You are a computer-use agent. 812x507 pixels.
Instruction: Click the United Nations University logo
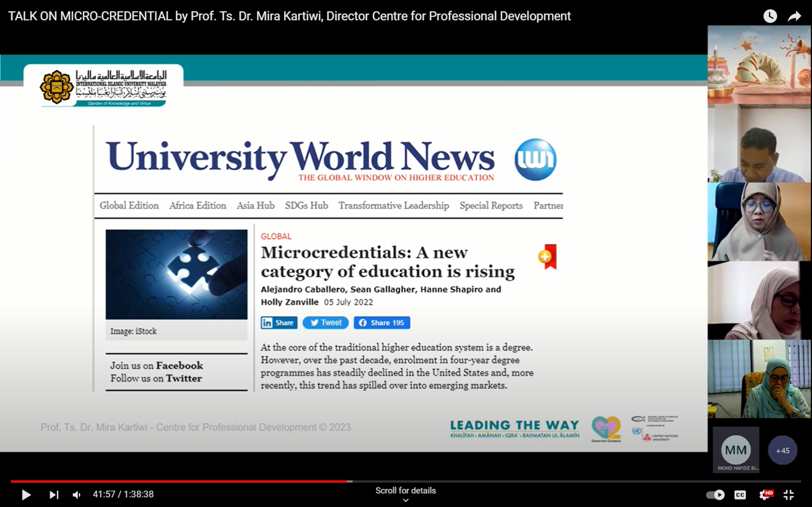point(659,436)
